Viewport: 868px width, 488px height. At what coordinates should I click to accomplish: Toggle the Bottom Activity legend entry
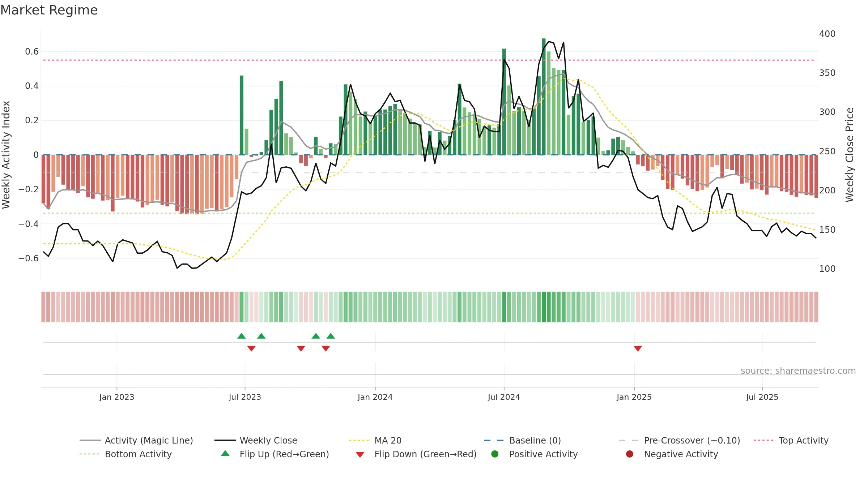[125, 454]
